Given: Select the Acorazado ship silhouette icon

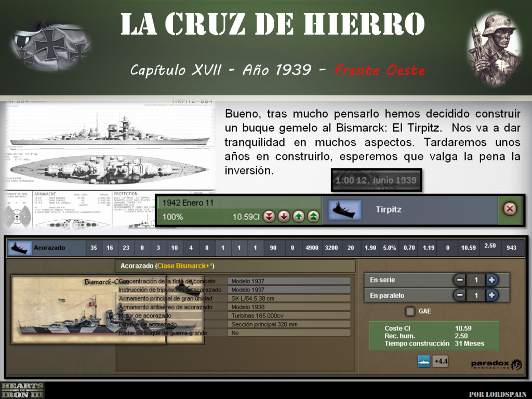Looking at the screenshot, I should (x=20, y=248).
